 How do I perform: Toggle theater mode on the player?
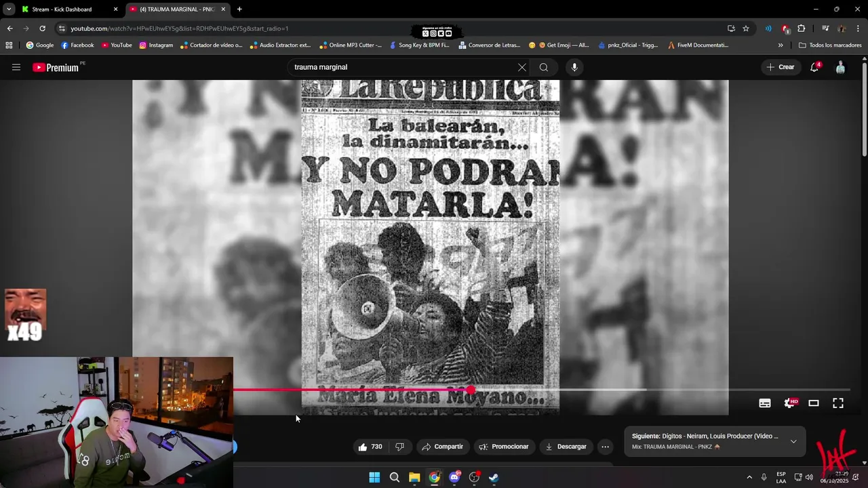814,403
